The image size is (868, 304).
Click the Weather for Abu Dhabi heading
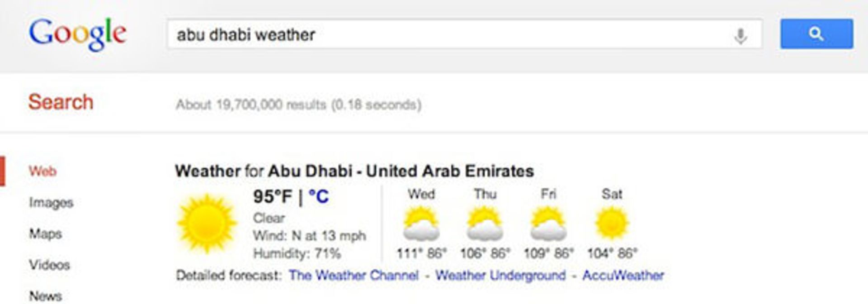(x=354, y=171)
